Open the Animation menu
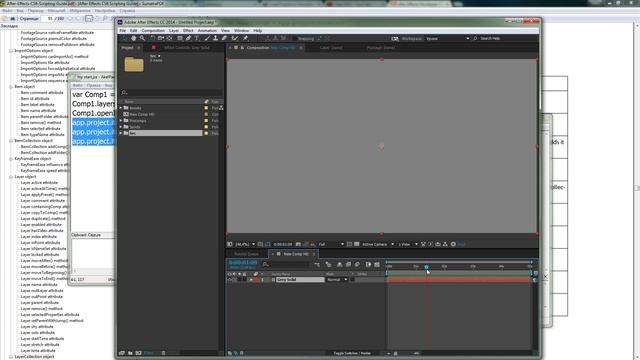This screenshot has height=360, width=640. click(x=207, y=31)
